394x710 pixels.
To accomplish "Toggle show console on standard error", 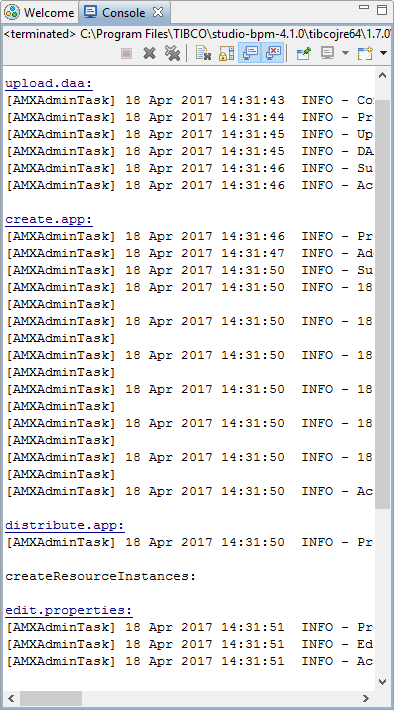I will tap(274, 53).
